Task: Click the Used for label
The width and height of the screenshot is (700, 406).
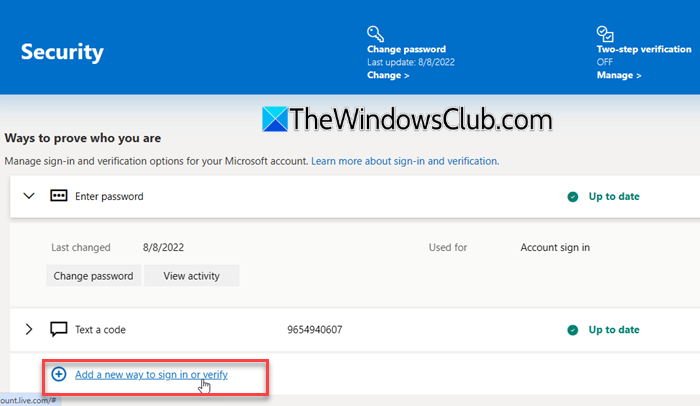Action: pos(448,247)
